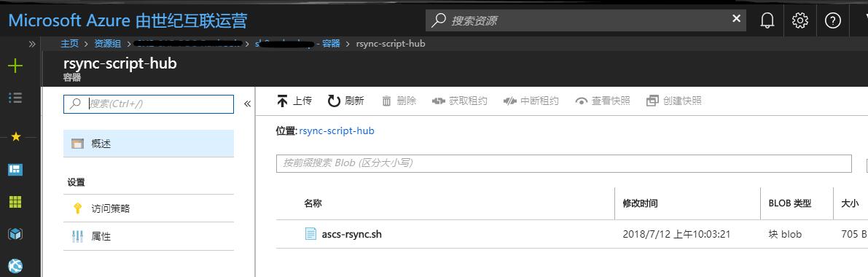Click the create resource plus icon
The image size is (868, 277).
15,66
